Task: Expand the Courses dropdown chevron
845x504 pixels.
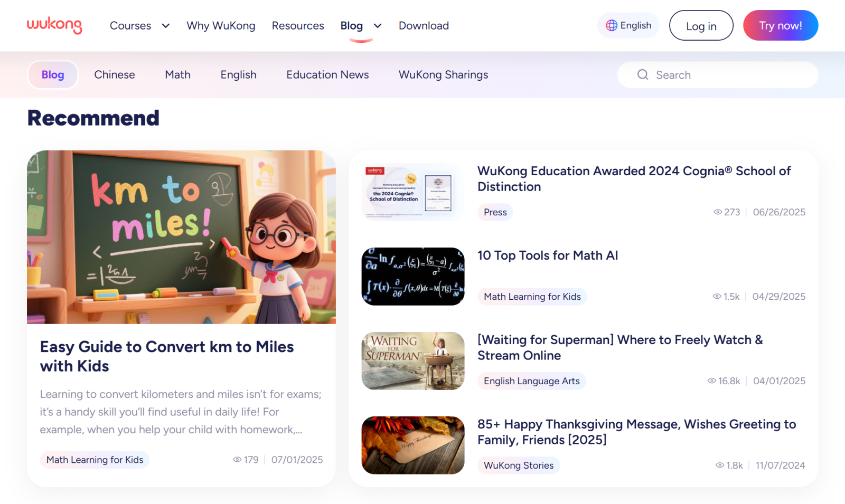Action: tap(165, 25)
